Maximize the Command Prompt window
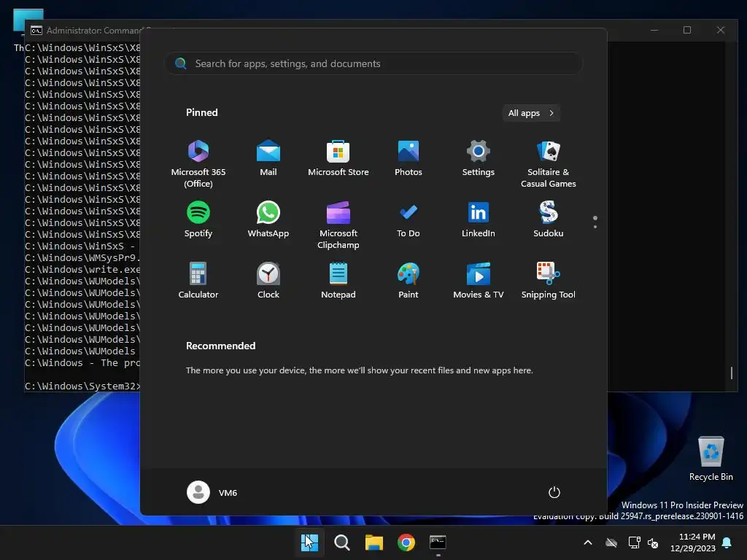Image resolution: width=747 pixels, height=560 pixels. pyautogui.click(x=687, y=30)
